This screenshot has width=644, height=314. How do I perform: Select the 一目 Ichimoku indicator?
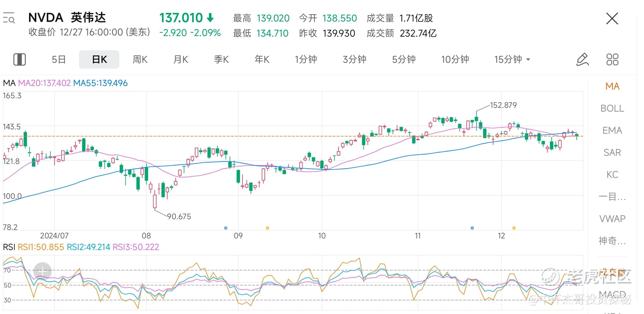pos(612,197)
